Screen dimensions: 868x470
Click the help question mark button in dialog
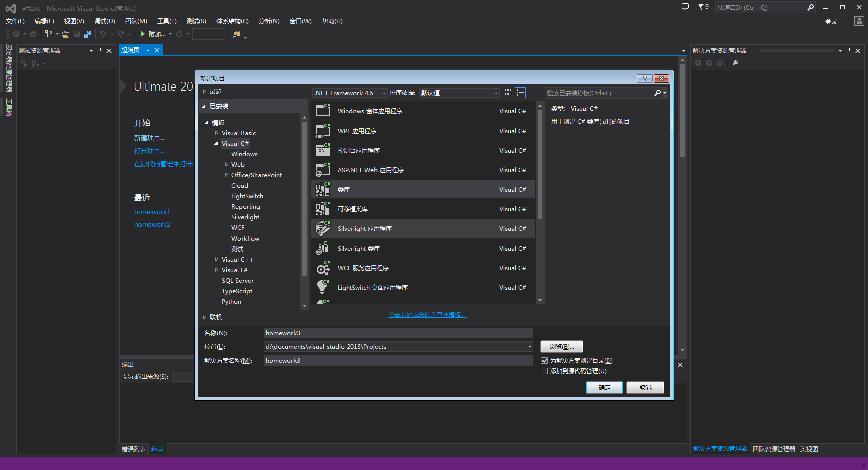(x=644, y=78)
